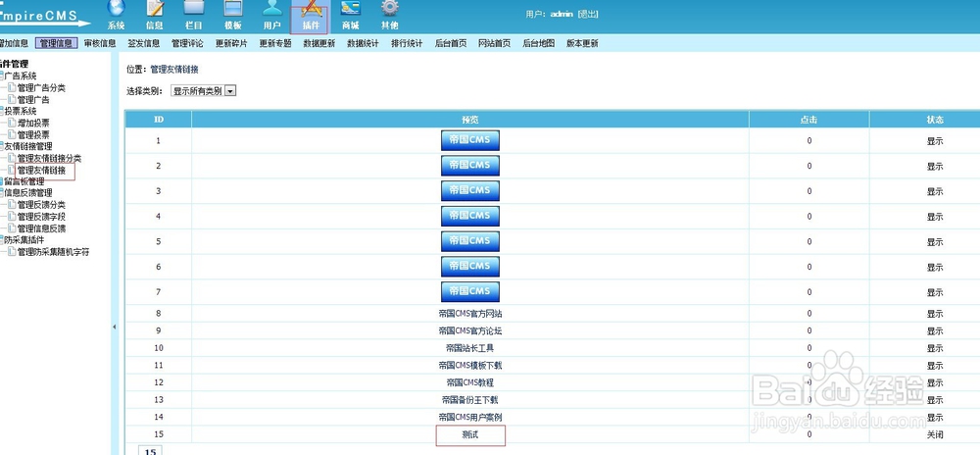This screenshot has width=980, height=455.
Task: Click the 状态 column header
Action: pyautogui.click(x=935, y=120)
